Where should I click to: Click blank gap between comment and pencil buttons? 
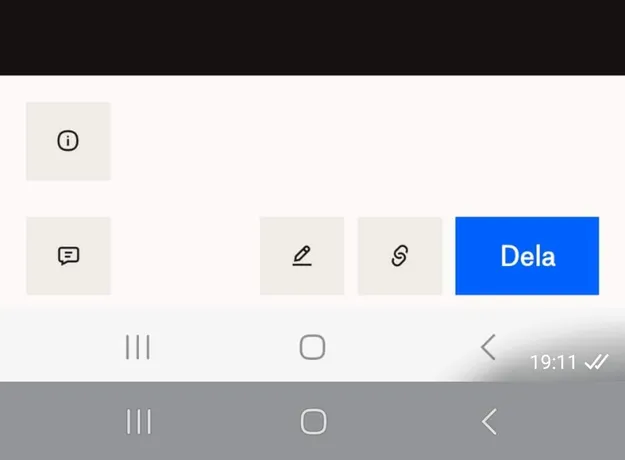click(185, 256)
